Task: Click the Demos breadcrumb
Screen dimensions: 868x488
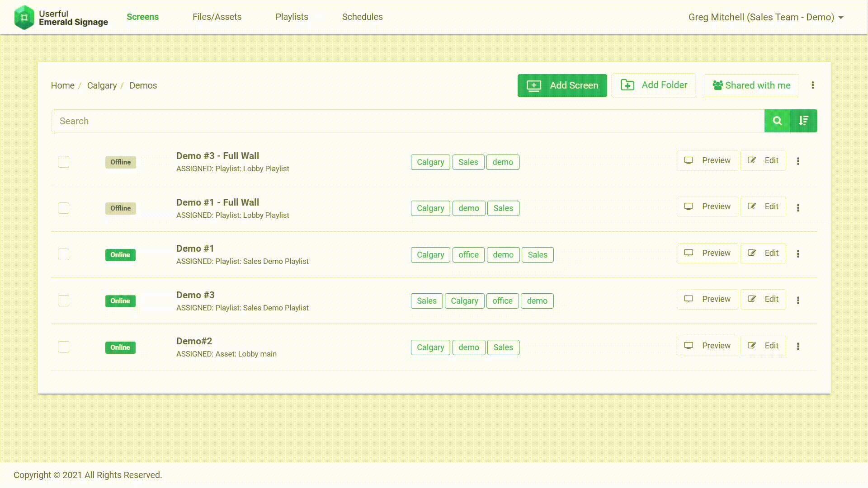Action: click(x=143, y=85)
